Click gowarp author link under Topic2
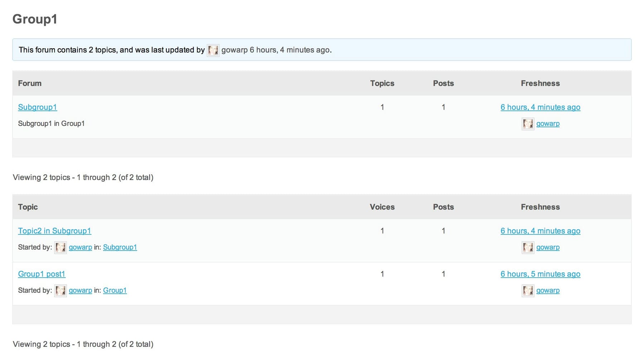This screenshot has height=361, width=644. click(80, 248)
